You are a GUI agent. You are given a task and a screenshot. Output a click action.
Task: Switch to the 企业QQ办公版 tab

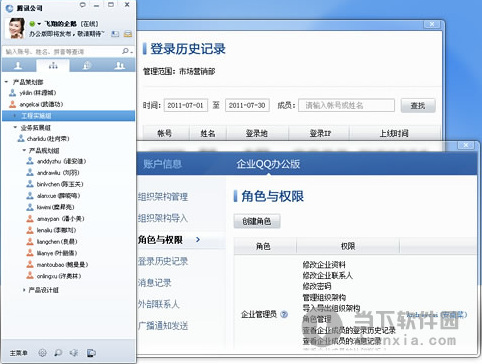click(268, 164)
